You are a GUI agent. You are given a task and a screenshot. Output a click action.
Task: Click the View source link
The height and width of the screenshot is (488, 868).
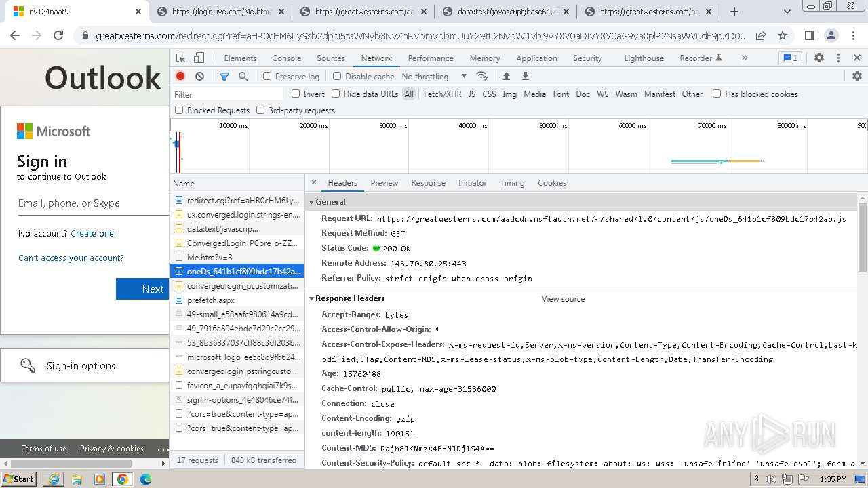(563, 299)
